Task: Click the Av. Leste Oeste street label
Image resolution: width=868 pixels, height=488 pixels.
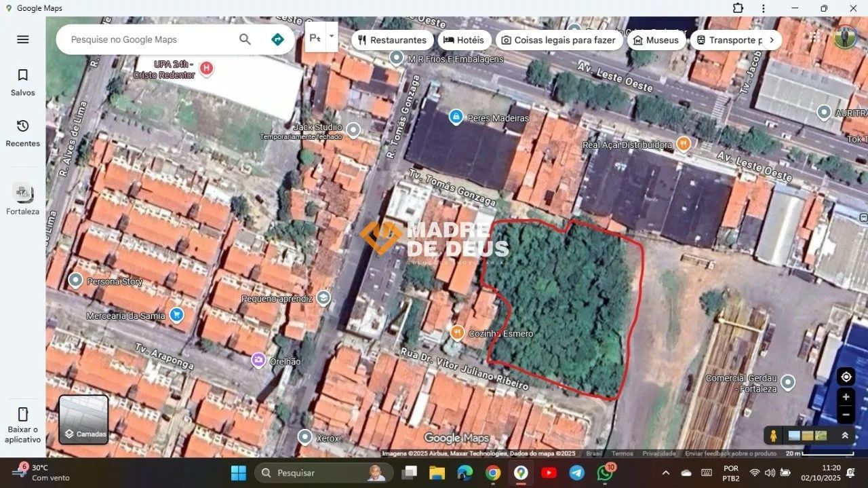Action: pos(615,76)
